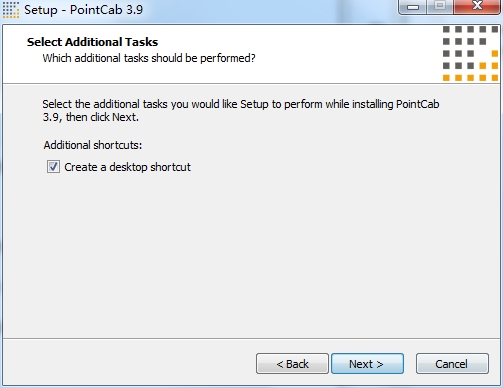503x388 pixels.
Task: Click the setup instruction paragraph text
Action: pyautogui.click(x=241, y=111)
